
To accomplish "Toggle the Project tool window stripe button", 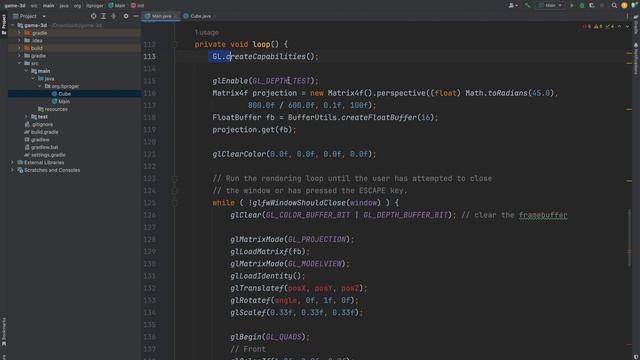I will (4, 24).
